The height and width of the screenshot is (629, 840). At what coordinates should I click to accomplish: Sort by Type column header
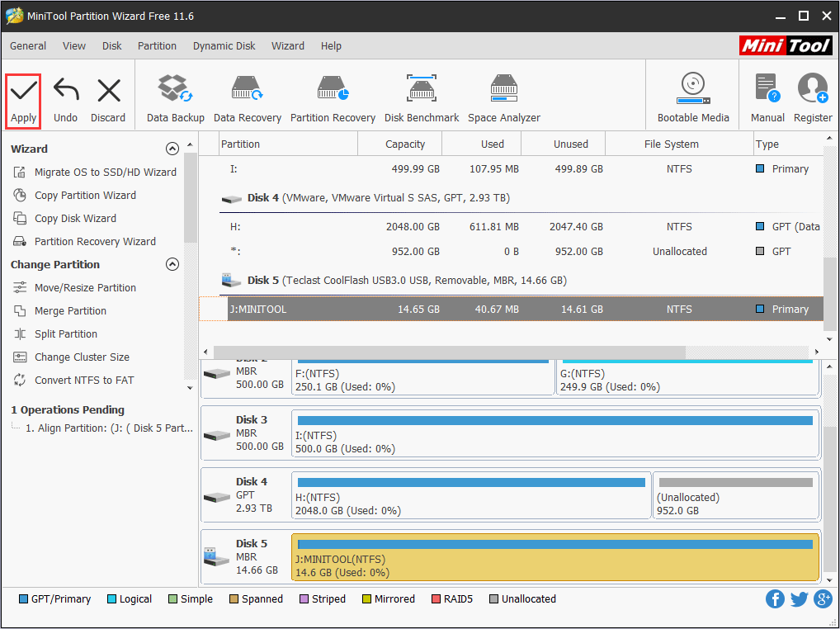(x=788, y=144)
